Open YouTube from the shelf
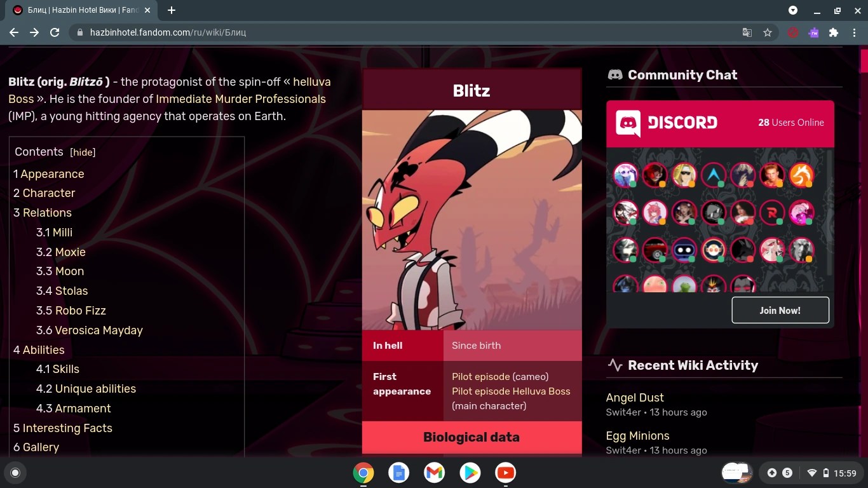Image resolution: width=868 pixels, height=488 pixels. [506, 473]
